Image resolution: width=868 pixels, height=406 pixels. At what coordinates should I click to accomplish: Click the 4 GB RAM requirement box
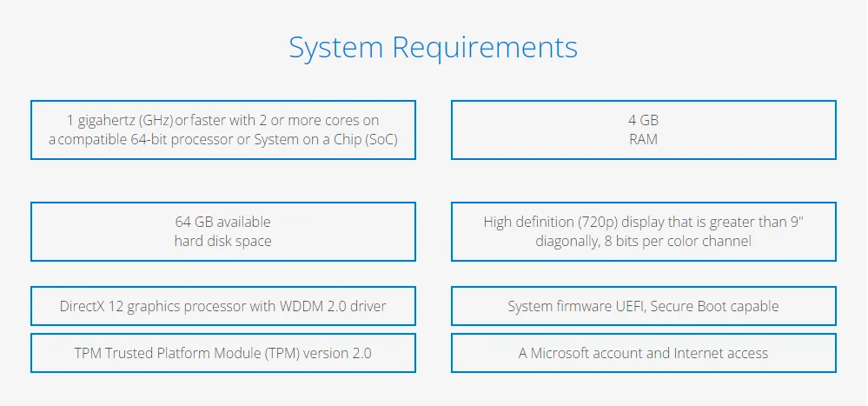click(644, 130)
